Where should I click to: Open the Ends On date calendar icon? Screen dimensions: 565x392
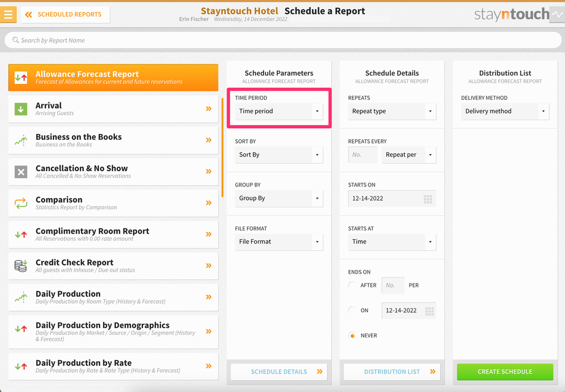pyautogui.click(x=429, y=311)
